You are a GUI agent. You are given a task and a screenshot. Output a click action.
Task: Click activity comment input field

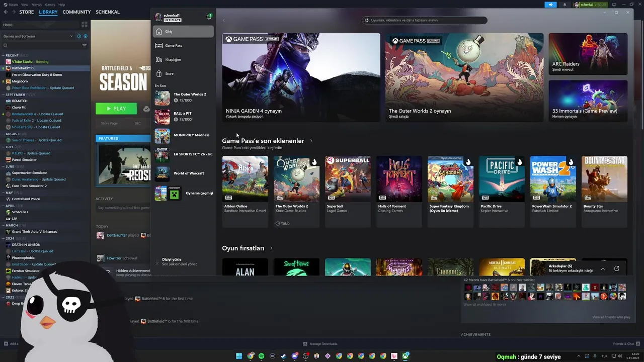click(123, 208)
